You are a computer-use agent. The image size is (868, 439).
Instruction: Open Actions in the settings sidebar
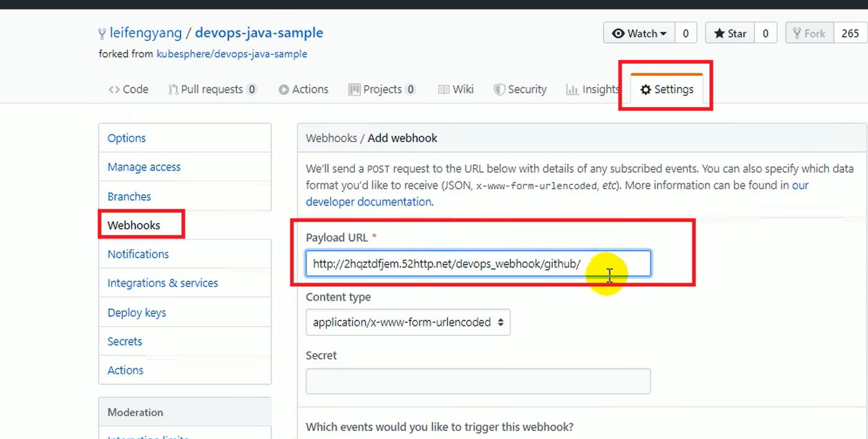point(185,370)
